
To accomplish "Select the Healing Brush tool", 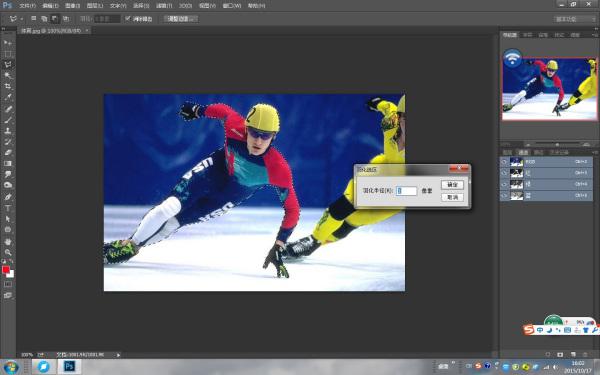I will click(x=8, y=109).
